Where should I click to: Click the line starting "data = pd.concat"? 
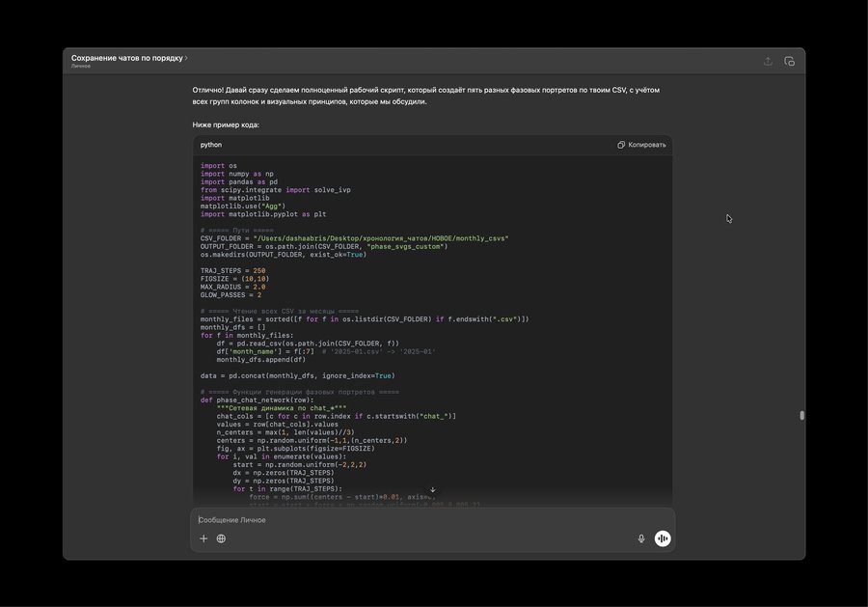(x=298, y=375)
